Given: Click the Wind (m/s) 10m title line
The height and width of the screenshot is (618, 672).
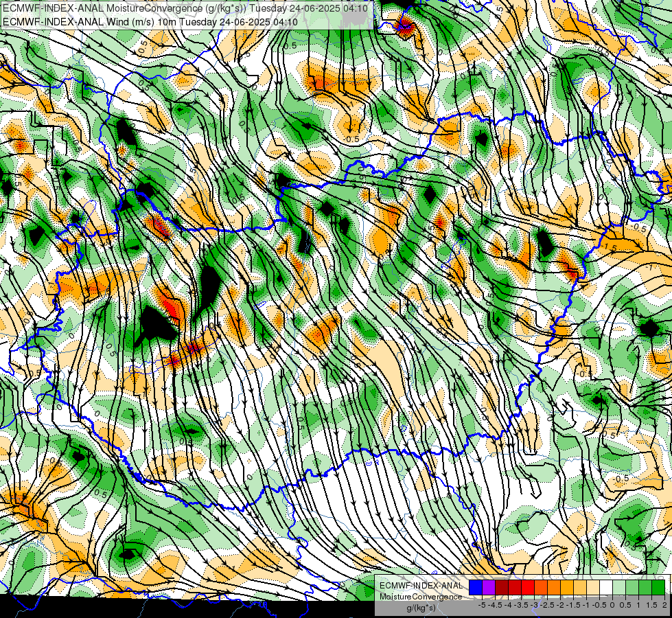Looking at the screenshot, I should click(150, 22).
